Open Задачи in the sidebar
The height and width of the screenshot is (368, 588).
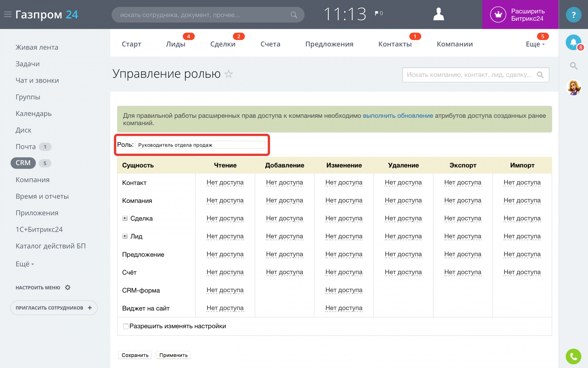[x=28, y=64]
